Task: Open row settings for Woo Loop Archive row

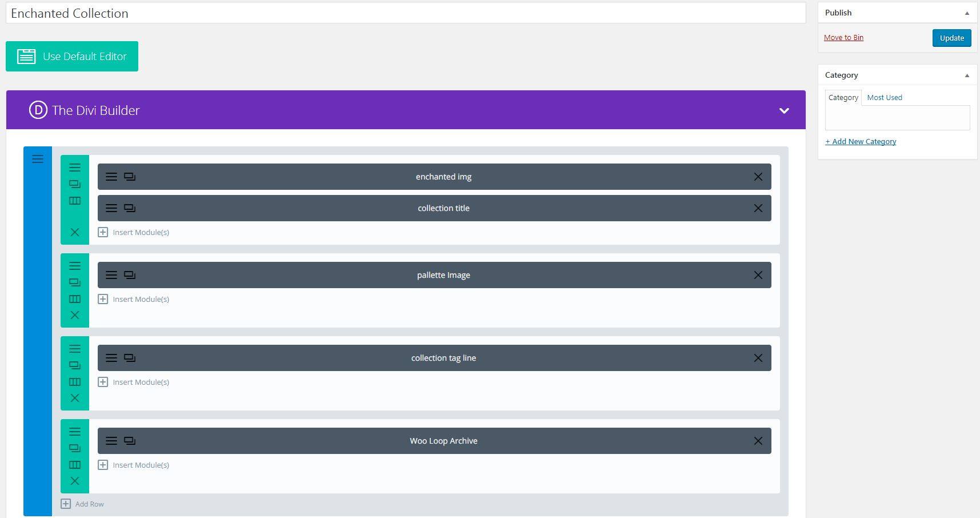Action: [75, 432]
